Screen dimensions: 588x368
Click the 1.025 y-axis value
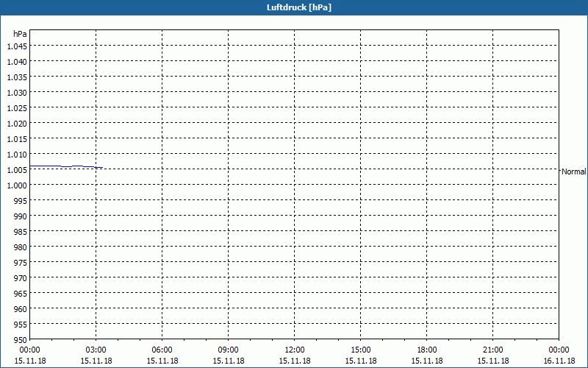tap(17, 108)
